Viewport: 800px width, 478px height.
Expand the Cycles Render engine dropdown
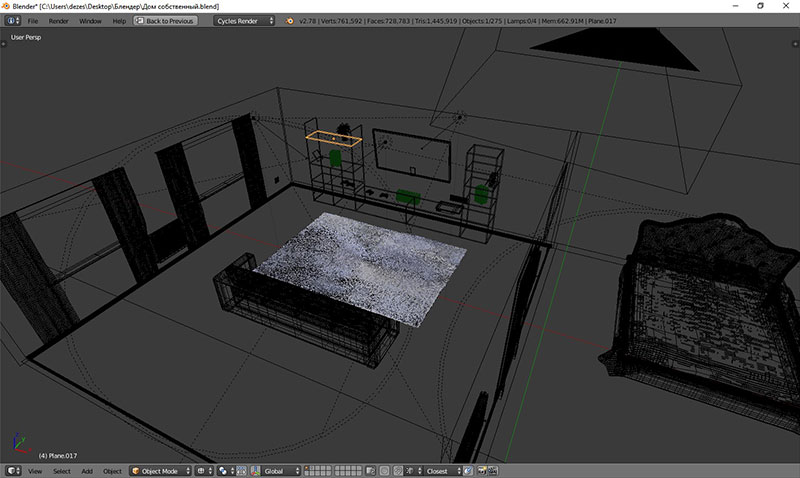[243, 20]
